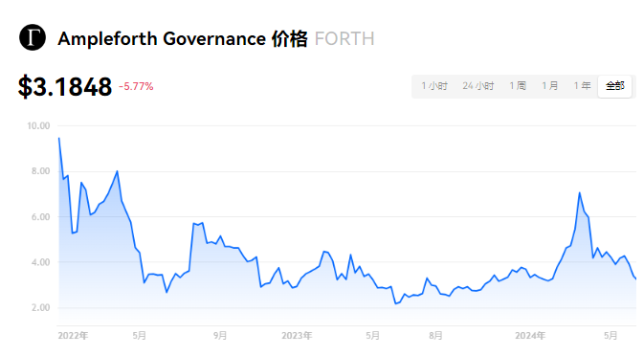This screenshot has height=356, width=644.
Task: Click the 2023年 label on time axis
Action: 297,336
